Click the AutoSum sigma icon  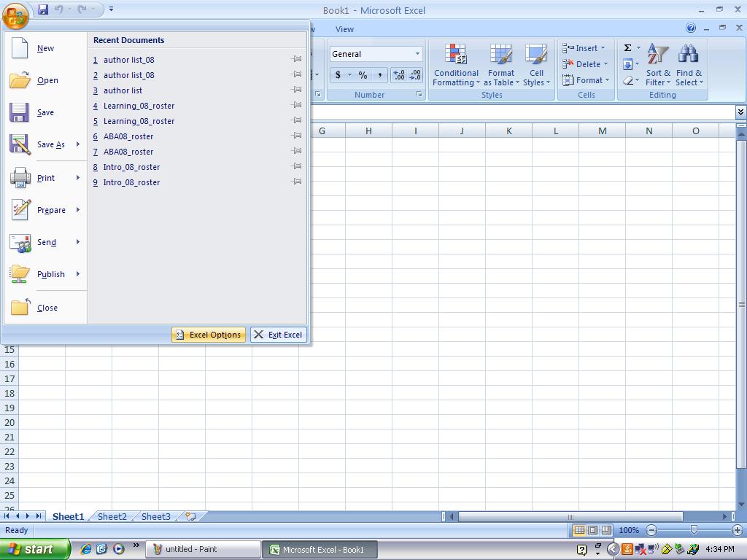click(627, 48)
